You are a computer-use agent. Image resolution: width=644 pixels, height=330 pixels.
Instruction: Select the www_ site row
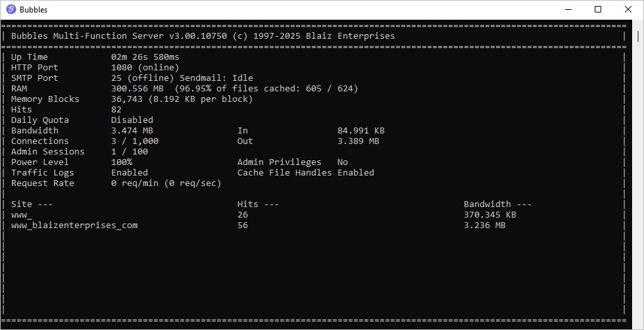[22, 215]
